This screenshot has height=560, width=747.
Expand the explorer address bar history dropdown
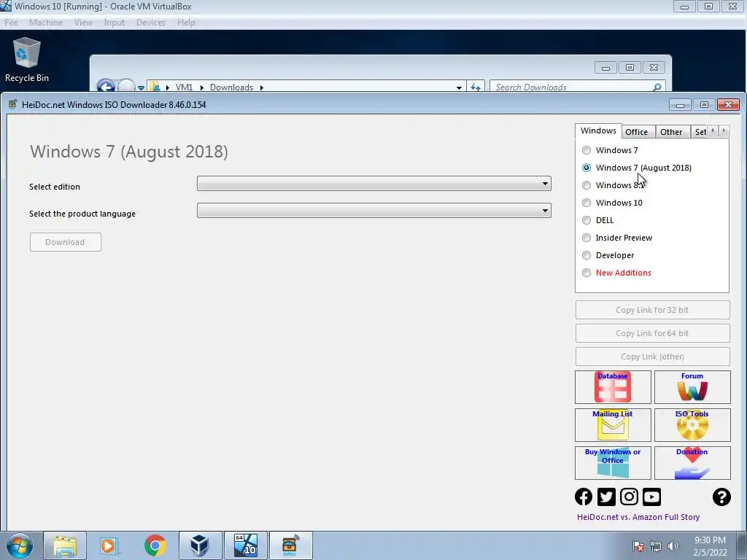tap(459, 87)
